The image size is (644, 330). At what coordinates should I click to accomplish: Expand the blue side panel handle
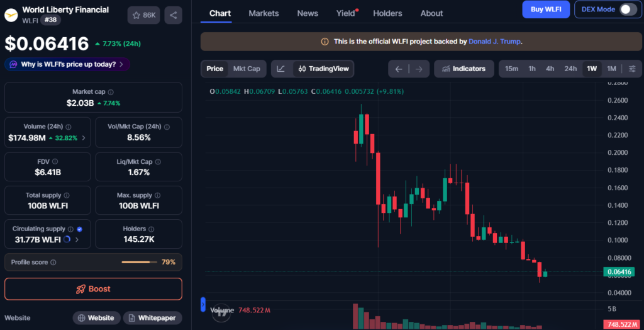click(x=203, y=304)
